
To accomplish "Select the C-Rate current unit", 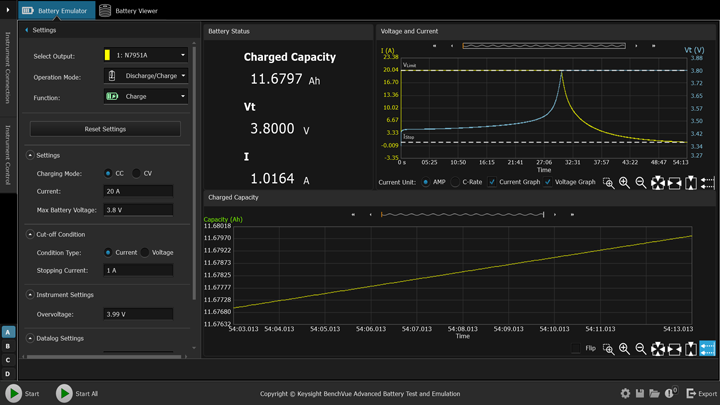I will pyautogui.click(x=456, y=182).
